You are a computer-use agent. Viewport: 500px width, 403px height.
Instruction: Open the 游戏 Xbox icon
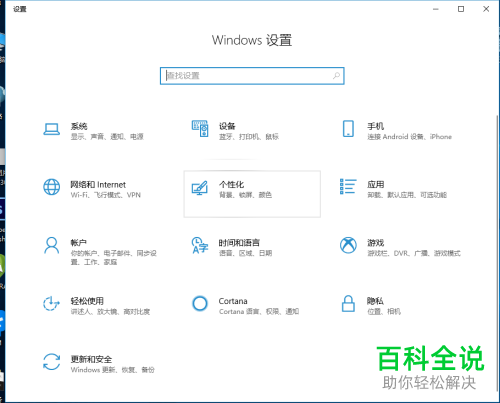pyautogui.click(x=348, y=245)
